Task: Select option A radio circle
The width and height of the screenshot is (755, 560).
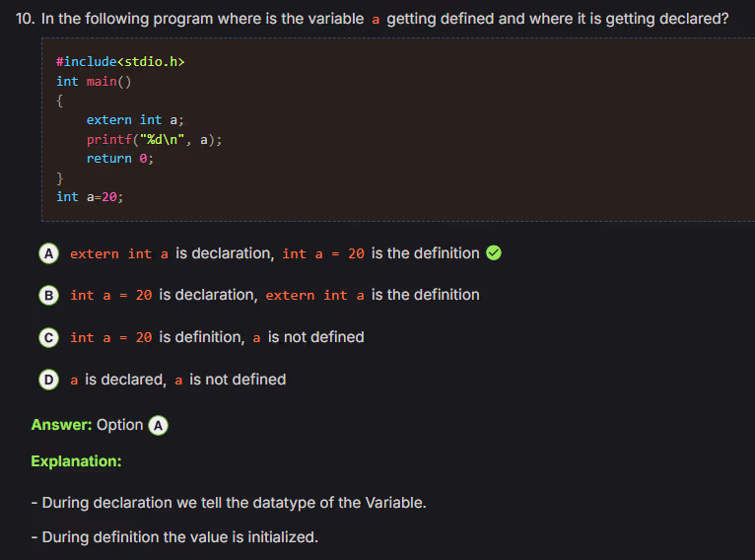Action: tap(47, 253)
